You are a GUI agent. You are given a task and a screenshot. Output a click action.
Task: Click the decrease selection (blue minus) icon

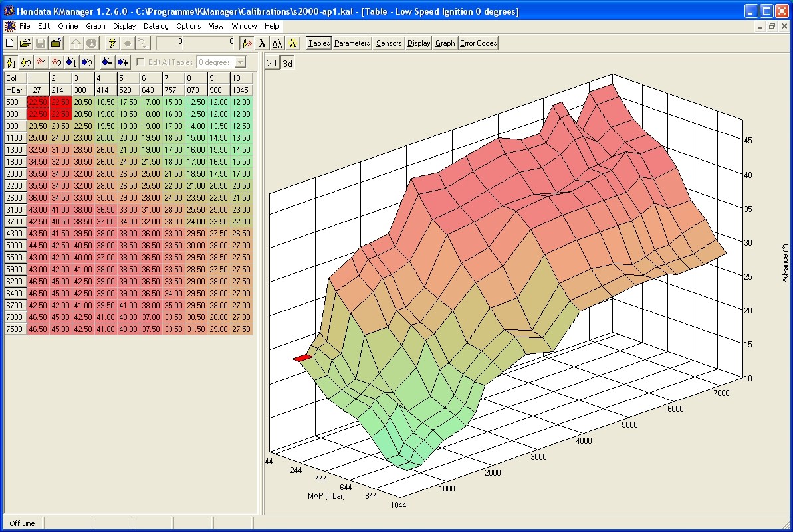click(106, 62)
